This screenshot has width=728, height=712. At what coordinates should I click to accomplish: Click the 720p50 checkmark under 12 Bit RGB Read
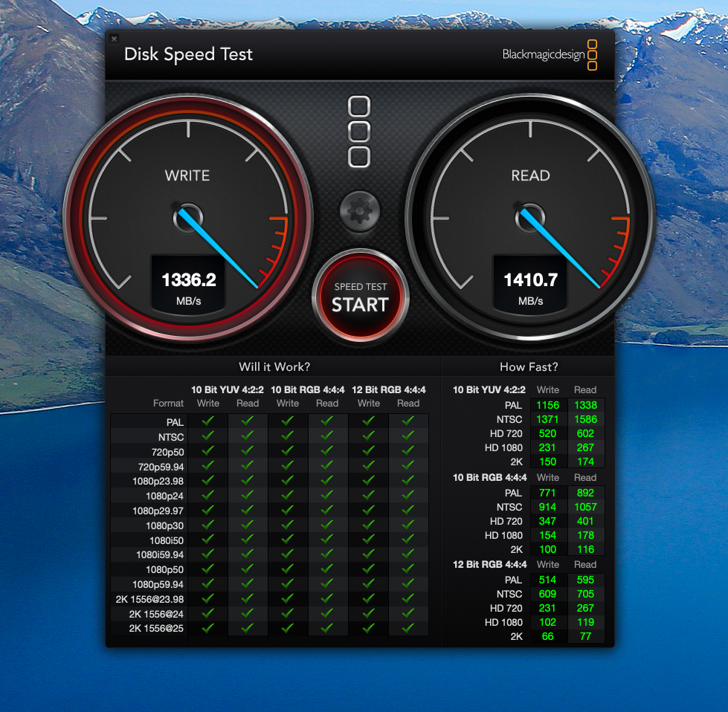[x=408, y=450]
